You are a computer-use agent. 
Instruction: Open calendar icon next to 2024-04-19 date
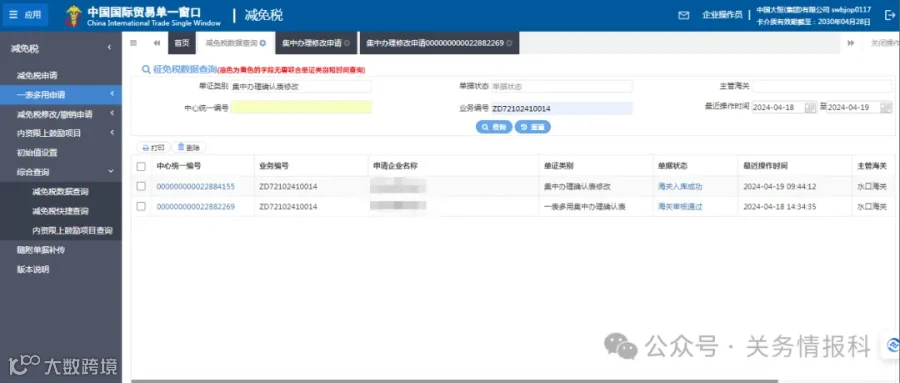tap(886, 107)
